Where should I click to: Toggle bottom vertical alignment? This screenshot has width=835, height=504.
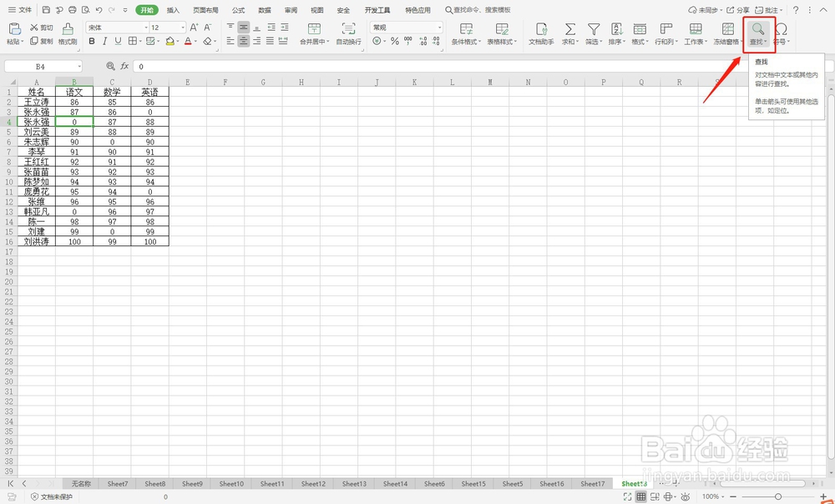[257, 28]
